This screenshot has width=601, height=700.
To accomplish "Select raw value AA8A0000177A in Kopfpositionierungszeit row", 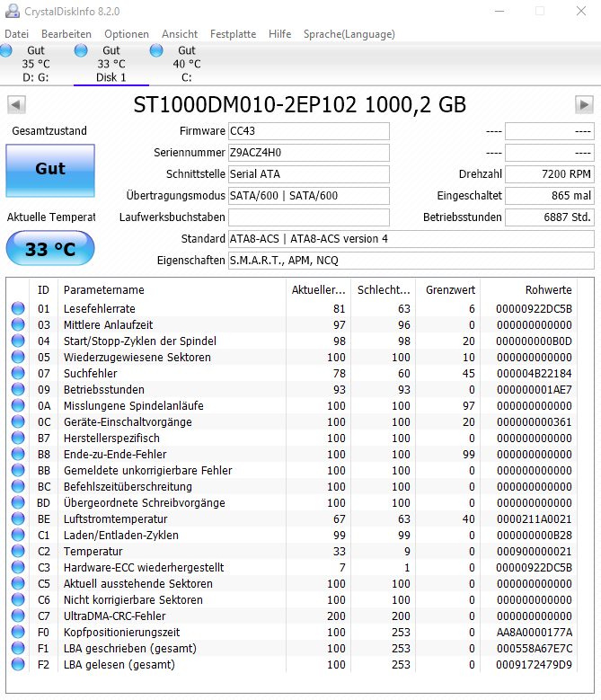I will [535, 632].
